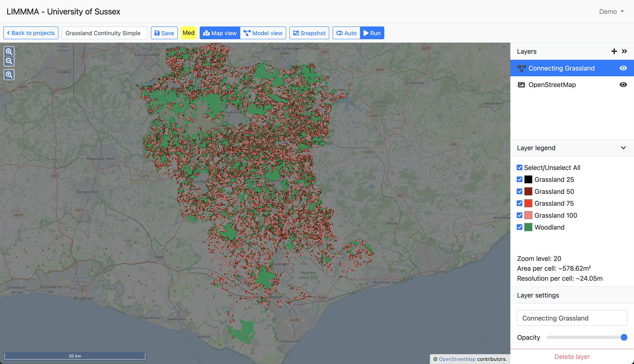634x364 pixels.
Task: Collapse the Layer legend section
Action: pyautogui.click(x=623, y=148)
